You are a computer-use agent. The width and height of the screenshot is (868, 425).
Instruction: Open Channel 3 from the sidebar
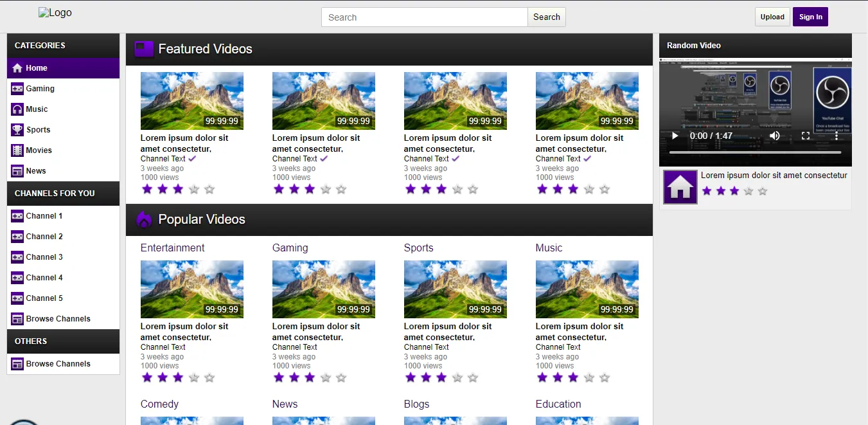tap(63, 257)
